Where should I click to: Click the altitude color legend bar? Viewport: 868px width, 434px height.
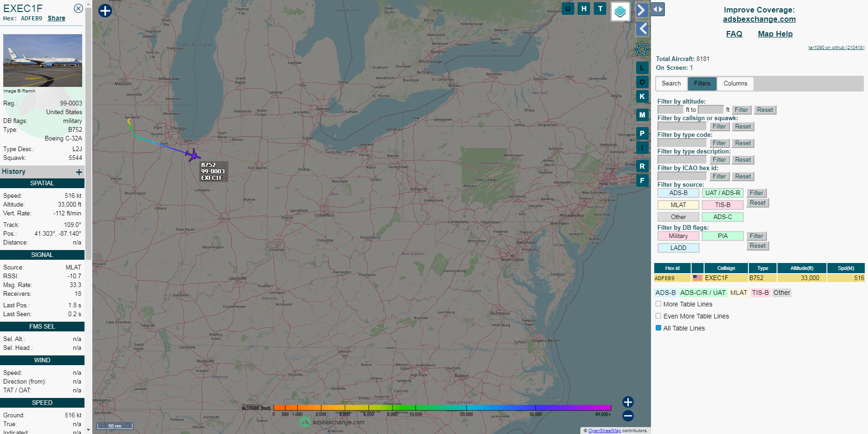442,408
